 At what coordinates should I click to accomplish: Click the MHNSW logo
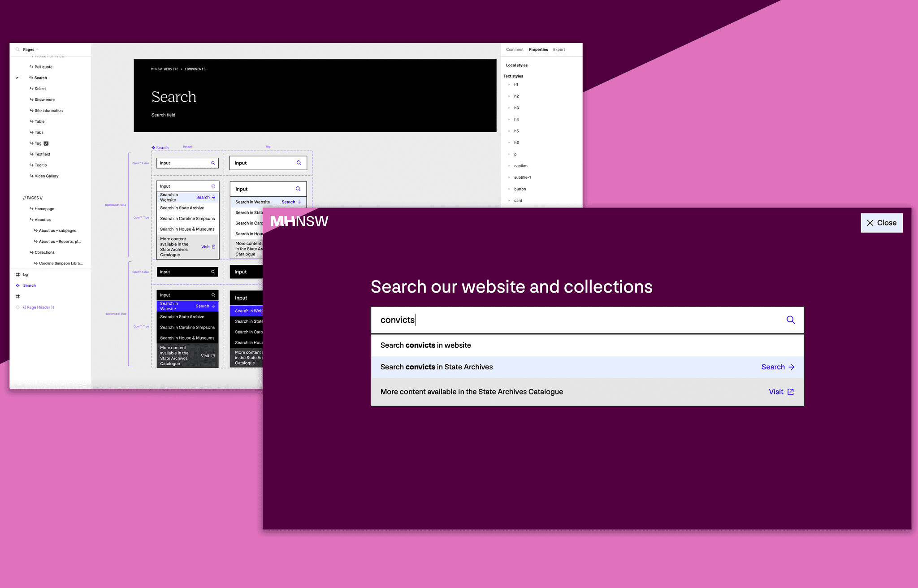click(299, 221)
